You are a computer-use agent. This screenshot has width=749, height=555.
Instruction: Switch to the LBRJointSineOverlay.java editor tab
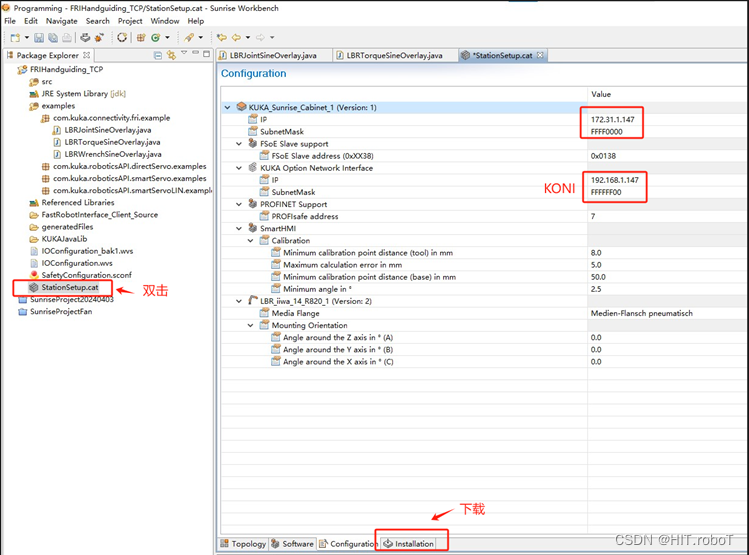[273, 55]
